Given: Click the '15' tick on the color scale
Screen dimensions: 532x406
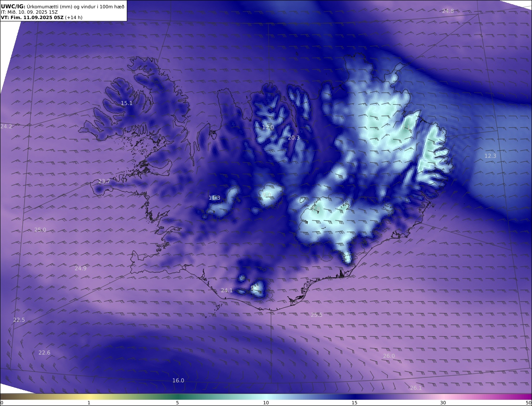Looking at the screenshot, I should 355,403.
